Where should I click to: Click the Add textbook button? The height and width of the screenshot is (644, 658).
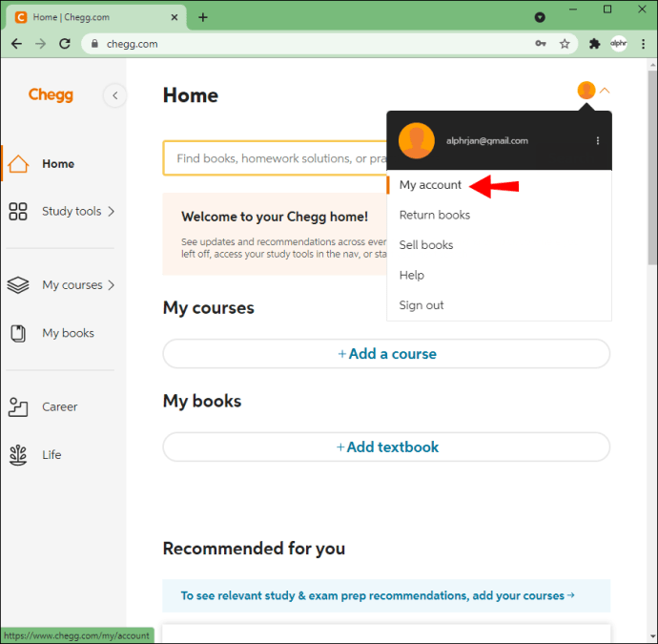pyautogui.click(x=386, y=447)
